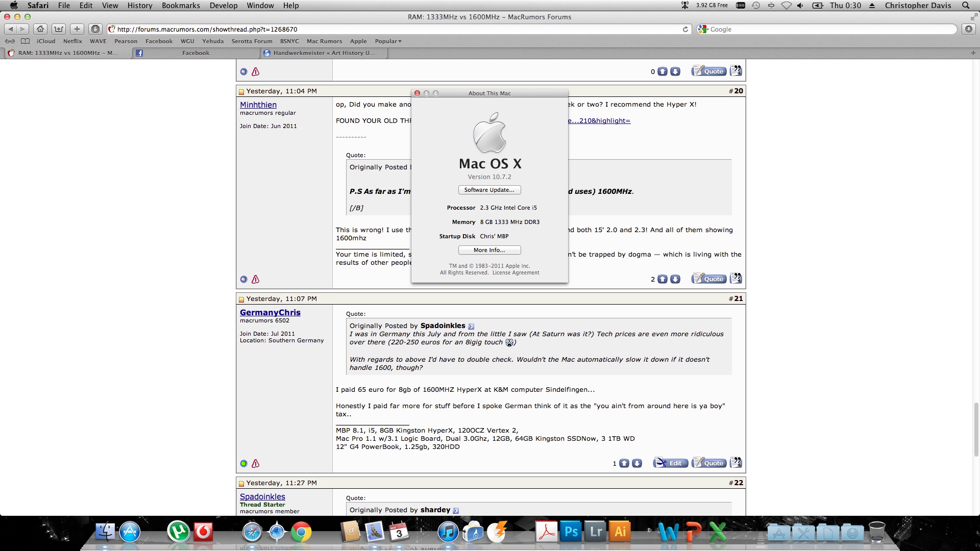
Task: Open the License Agreement link
Action: pos(516,273)
